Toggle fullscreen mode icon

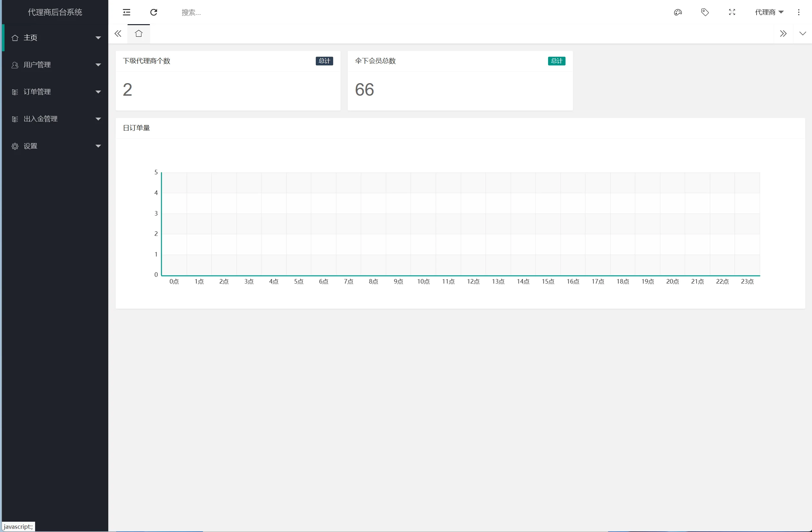[732, 12]
